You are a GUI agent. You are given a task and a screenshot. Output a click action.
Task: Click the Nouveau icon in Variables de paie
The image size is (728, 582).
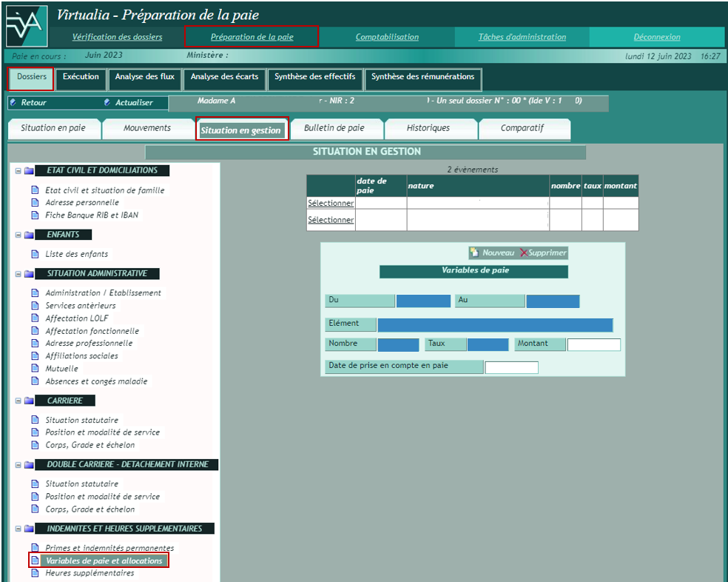[x=474, y=252]
